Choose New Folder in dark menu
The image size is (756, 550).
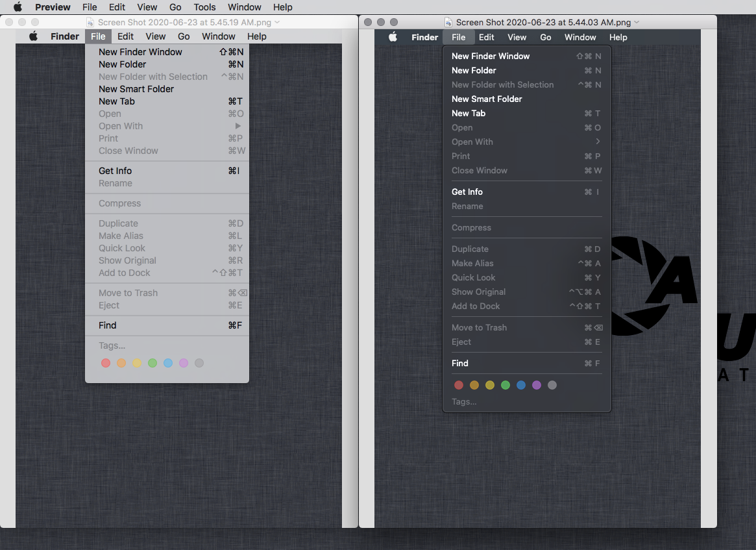pos(526,70)
